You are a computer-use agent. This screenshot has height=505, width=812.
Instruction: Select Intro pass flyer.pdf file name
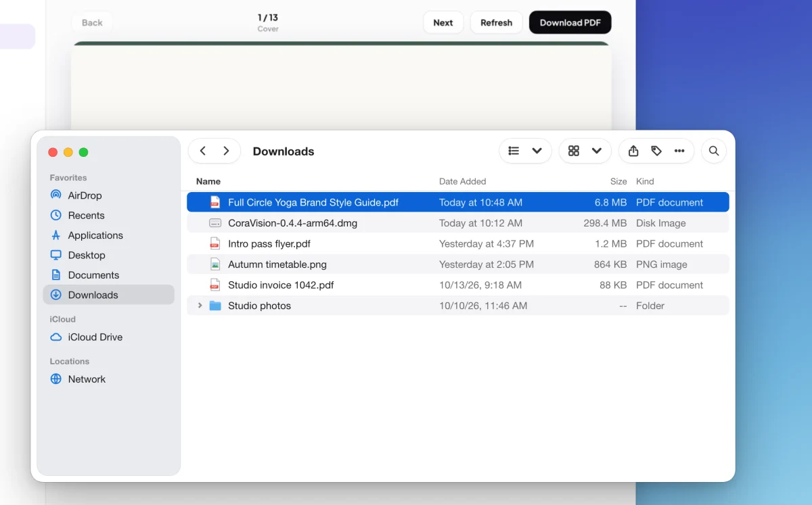(x=269, y=243)
